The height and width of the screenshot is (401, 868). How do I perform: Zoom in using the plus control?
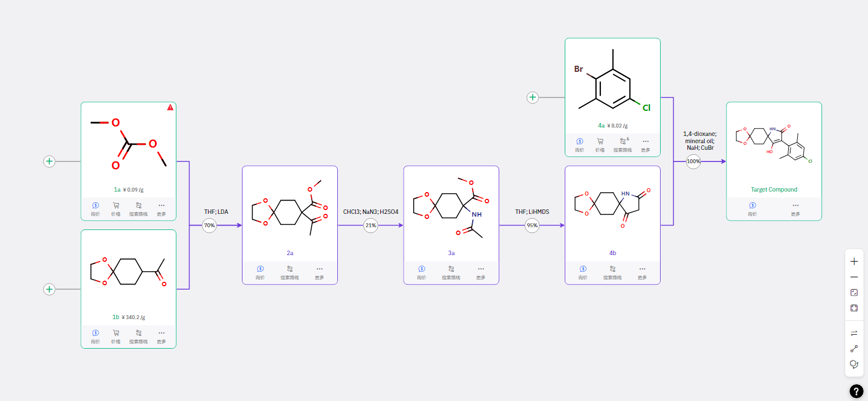click(854, 261)
